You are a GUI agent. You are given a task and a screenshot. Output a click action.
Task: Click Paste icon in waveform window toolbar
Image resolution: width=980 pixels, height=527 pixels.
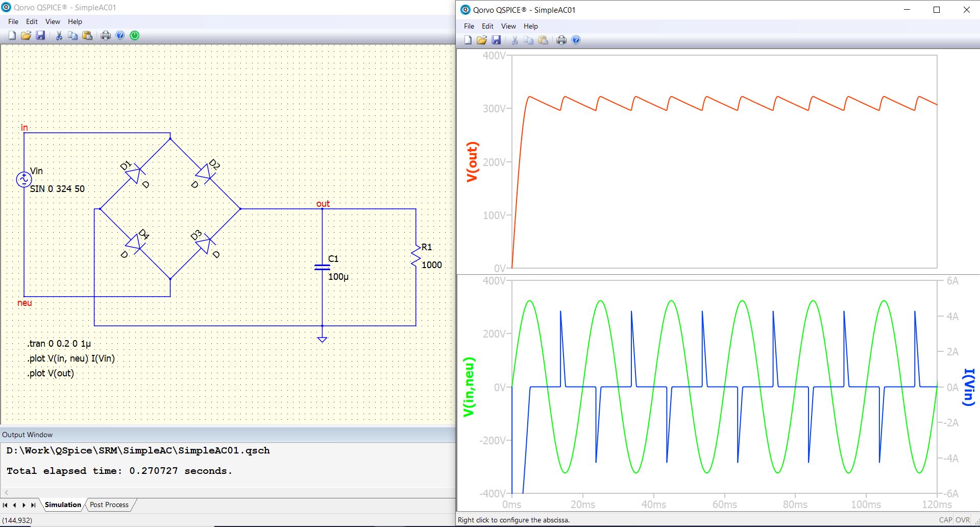[543, 40]
